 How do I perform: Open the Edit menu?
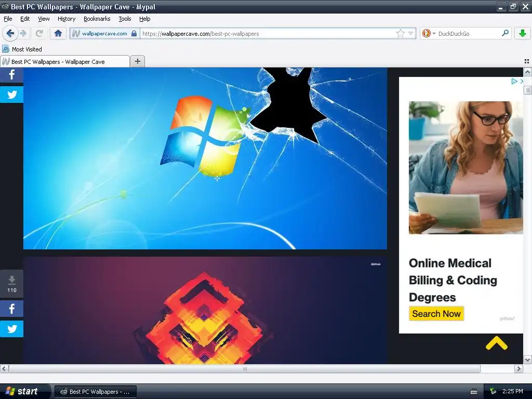25,19
